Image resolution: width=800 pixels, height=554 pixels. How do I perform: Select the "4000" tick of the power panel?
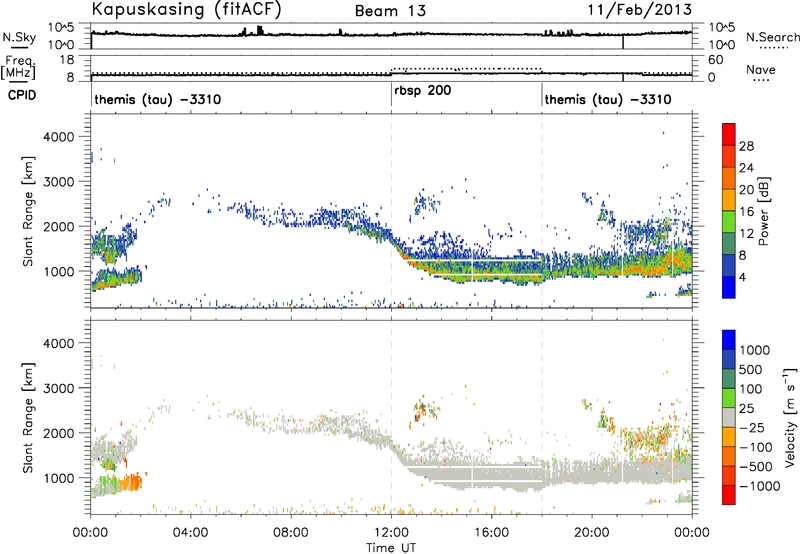[x=59, y=137]
